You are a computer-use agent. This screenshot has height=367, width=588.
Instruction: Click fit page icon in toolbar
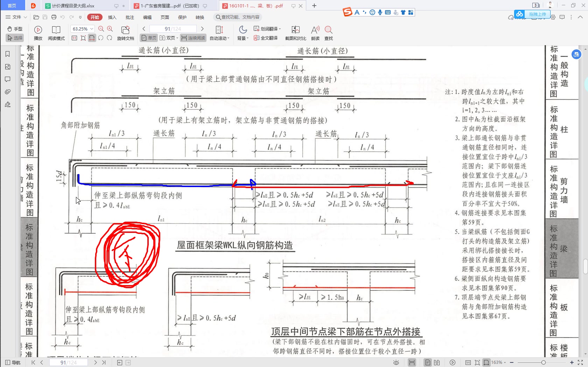[83, 38]
